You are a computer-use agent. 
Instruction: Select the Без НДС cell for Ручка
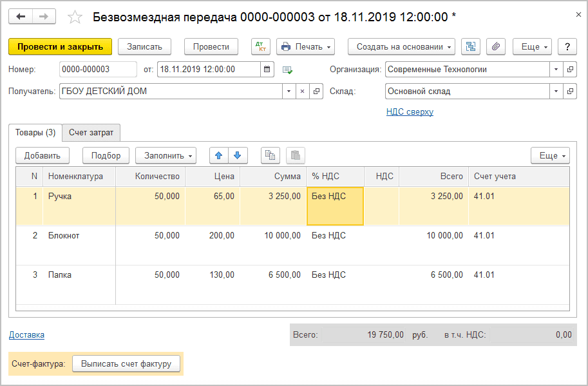click(x=336, y=206)
